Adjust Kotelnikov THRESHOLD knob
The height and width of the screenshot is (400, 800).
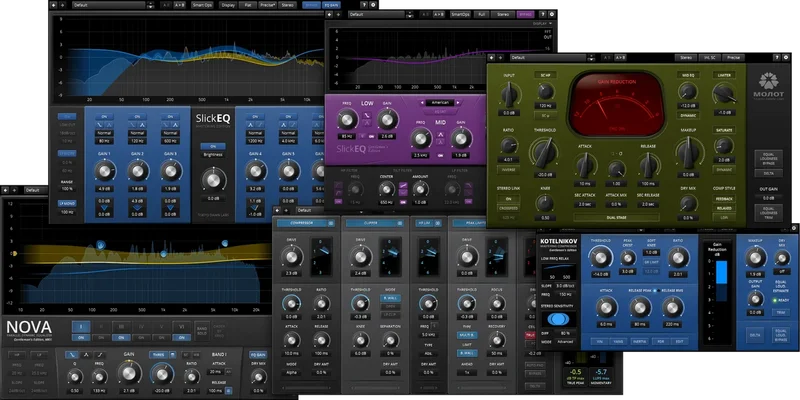pyautogui.click(x=599, y=257)
